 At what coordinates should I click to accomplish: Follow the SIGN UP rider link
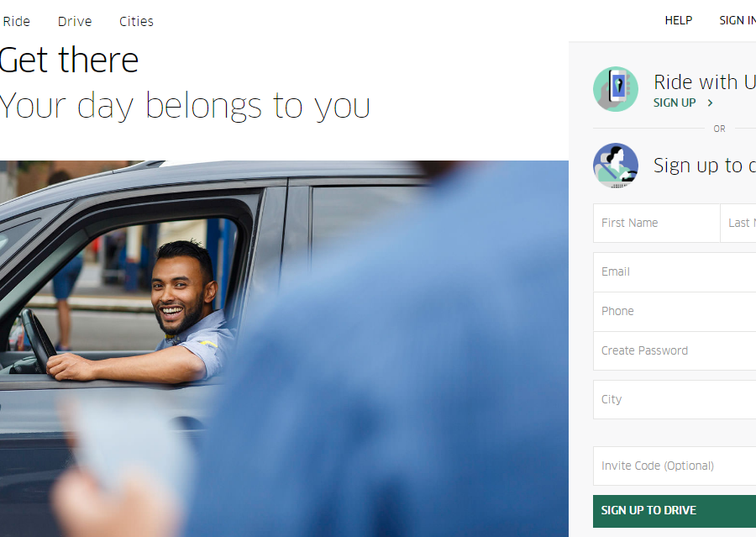[x=674, y=103]
